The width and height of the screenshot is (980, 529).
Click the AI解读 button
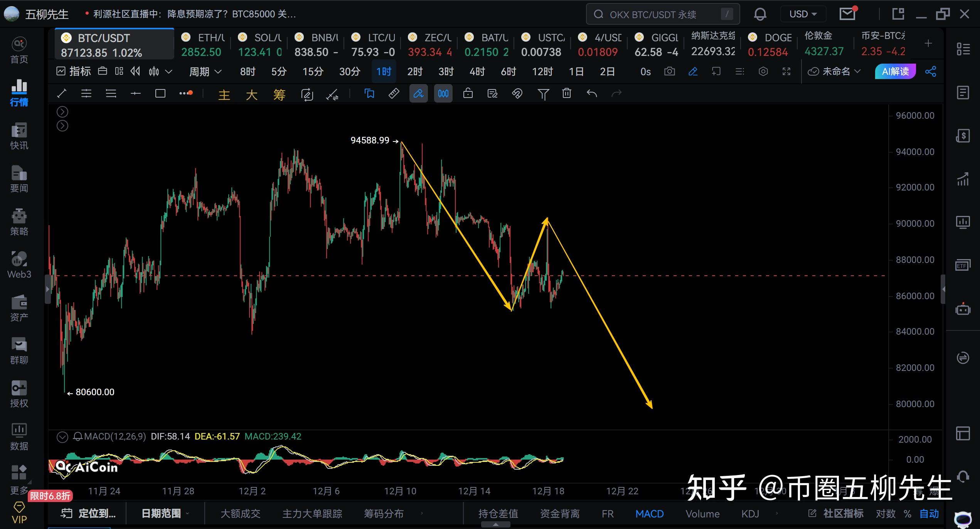click(x=895, y=72)
